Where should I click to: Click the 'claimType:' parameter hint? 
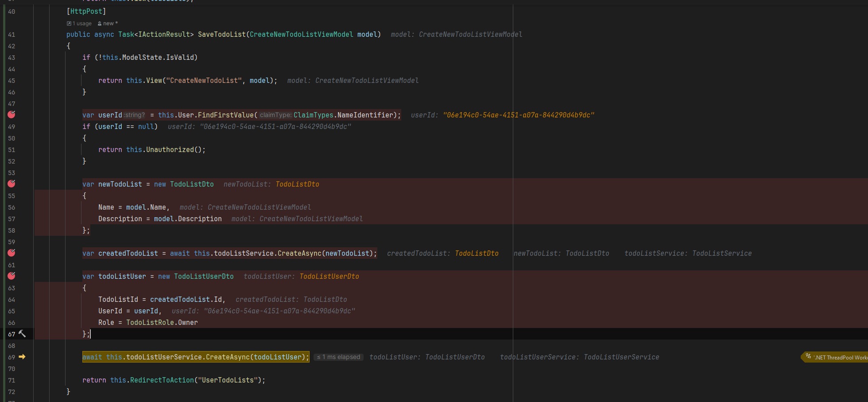[275, 115]
